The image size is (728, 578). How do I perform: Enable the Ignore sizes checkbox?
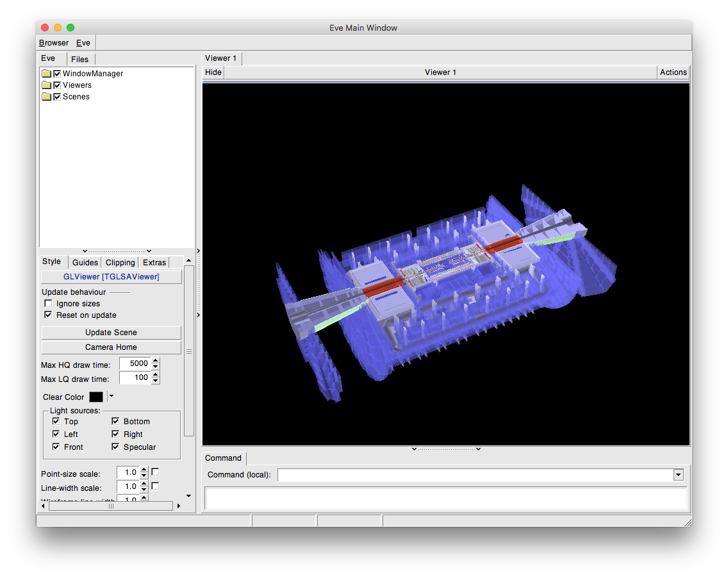coord(48,304)
